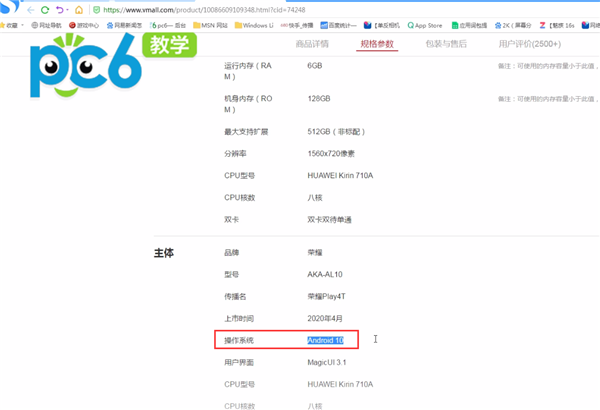Open the 魅族 16s bookmark with Z icon
The image size is (600, 410).
pyautogui.click(x=557, y=25)
